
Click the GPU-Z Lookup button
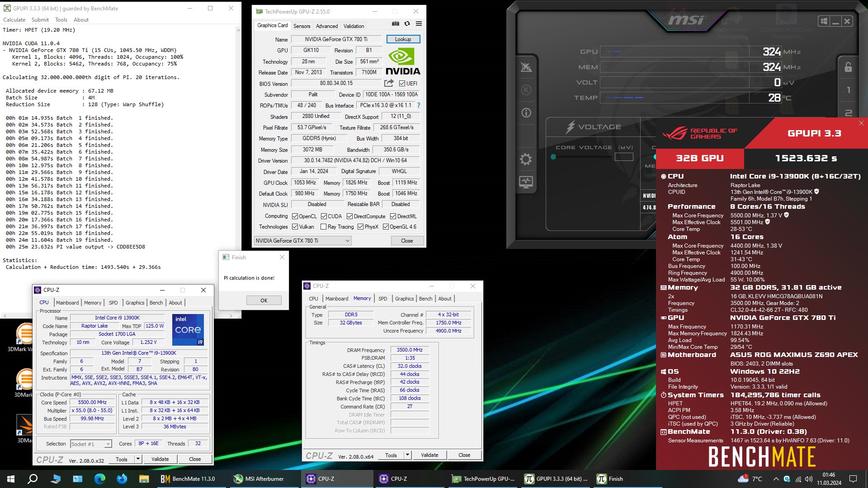[x=403, y=39]
